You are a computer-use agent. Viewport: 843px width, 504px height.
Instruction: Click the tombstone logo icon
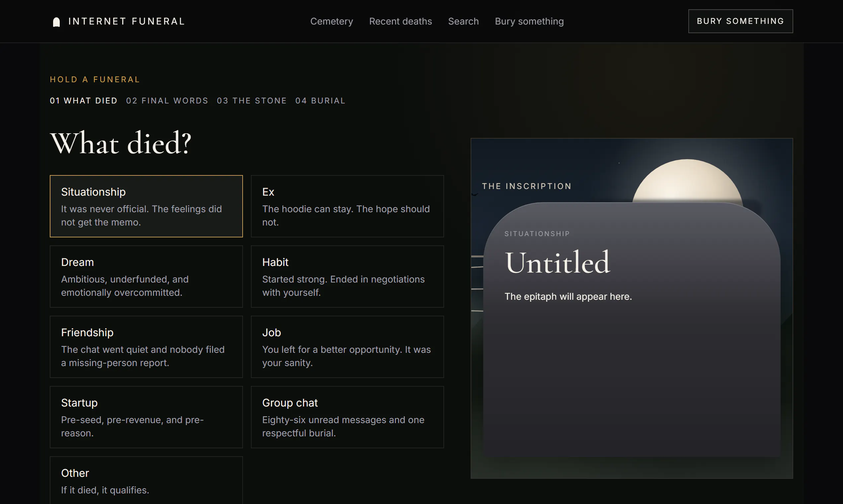pos(56,22)
